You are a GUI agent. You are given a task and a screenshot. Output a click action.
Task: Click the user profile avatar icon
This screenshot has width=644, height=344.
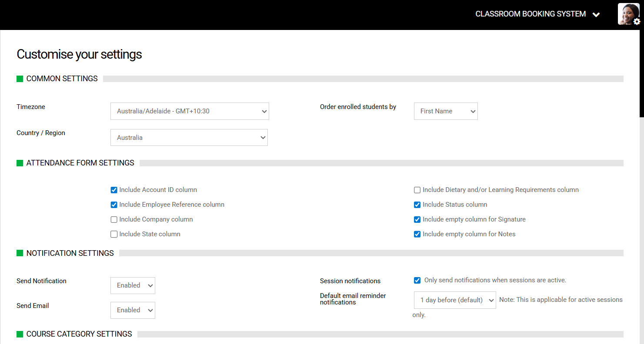pos(627,13)
